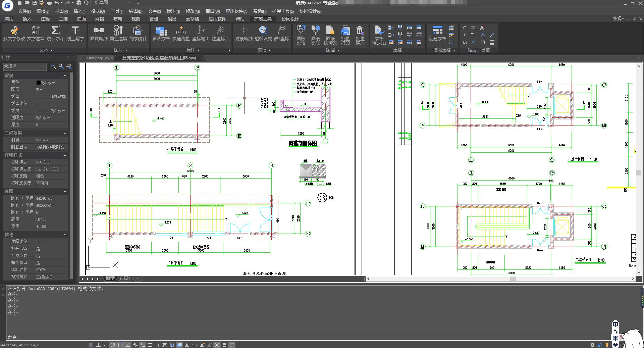The width and height of the screenshot is (644, 348).
Task: Click the 表格转EXCEL table export tool
Action: pyautogui.click(x=379, y=35)
